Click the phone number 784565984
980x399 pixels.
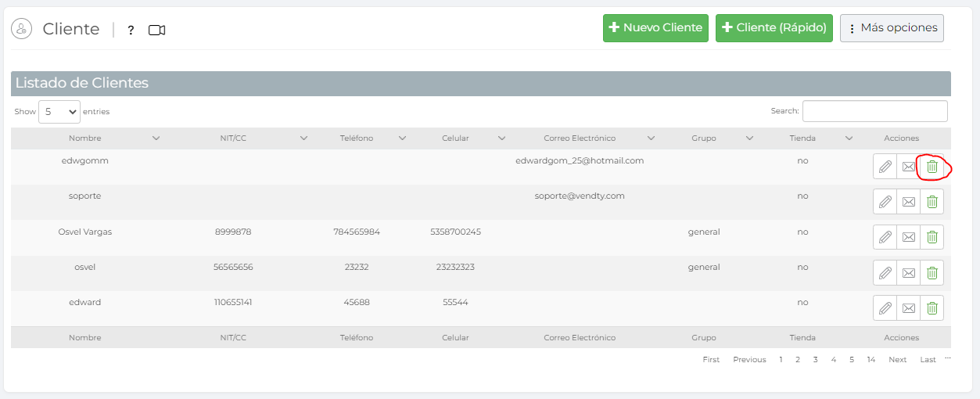pos(357,232)
